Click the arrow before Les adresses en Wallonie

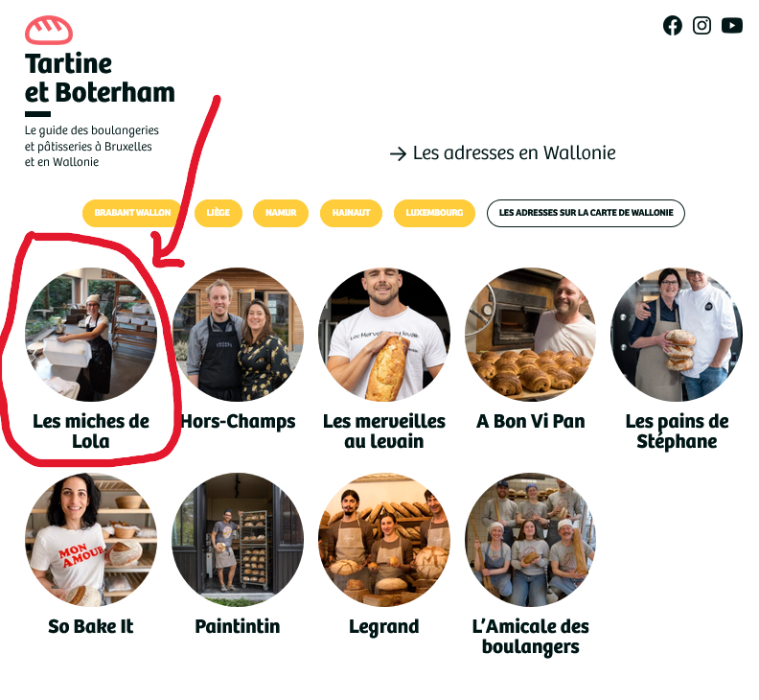(398, 154)
